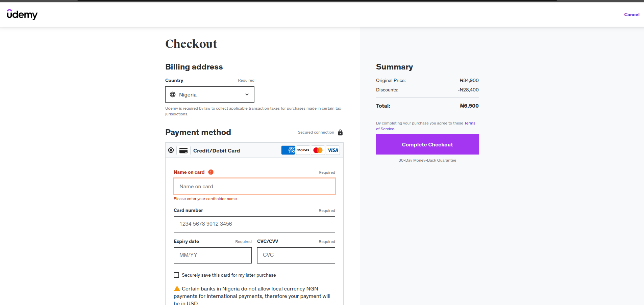
Task: Enable securely save this card checkbox
Action: point(176,275)
